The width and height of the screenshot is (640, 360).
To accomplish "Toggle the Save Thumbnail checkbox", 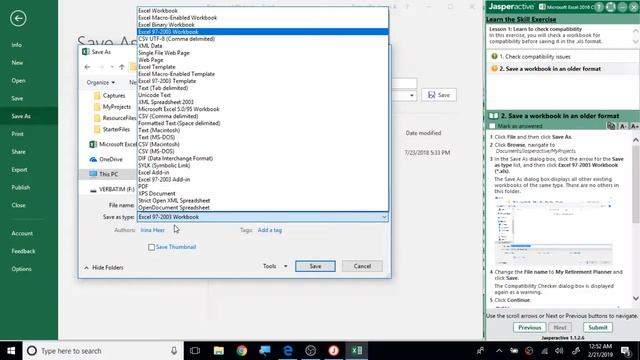I will (x=151, y=247).
